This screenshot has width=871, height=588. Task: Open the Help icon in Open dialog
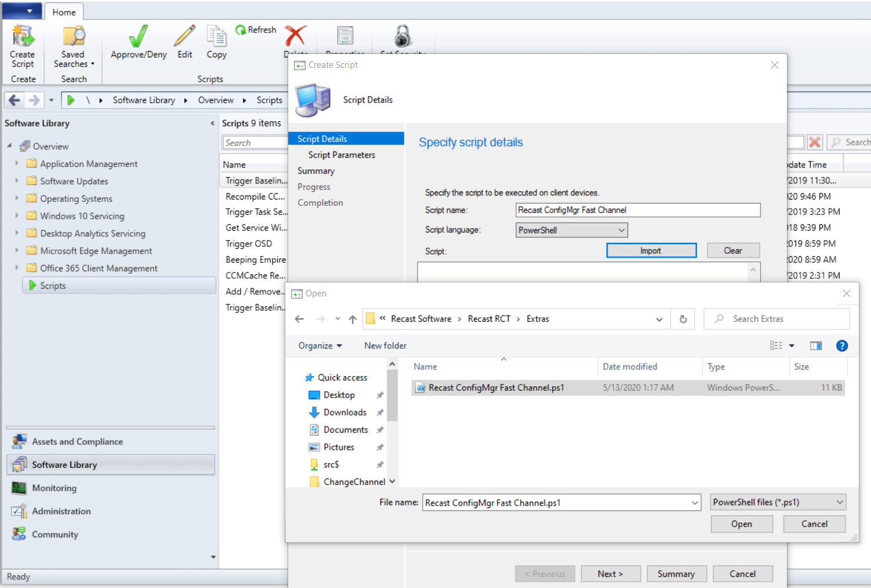841,346
